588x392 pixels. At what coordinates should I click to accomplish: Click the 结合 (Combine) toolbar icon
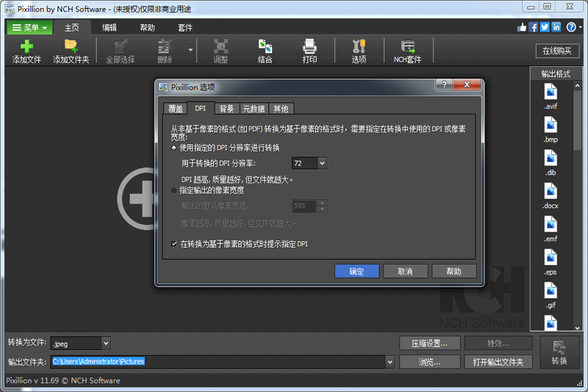pyautogui.click(x=265, y=46)
